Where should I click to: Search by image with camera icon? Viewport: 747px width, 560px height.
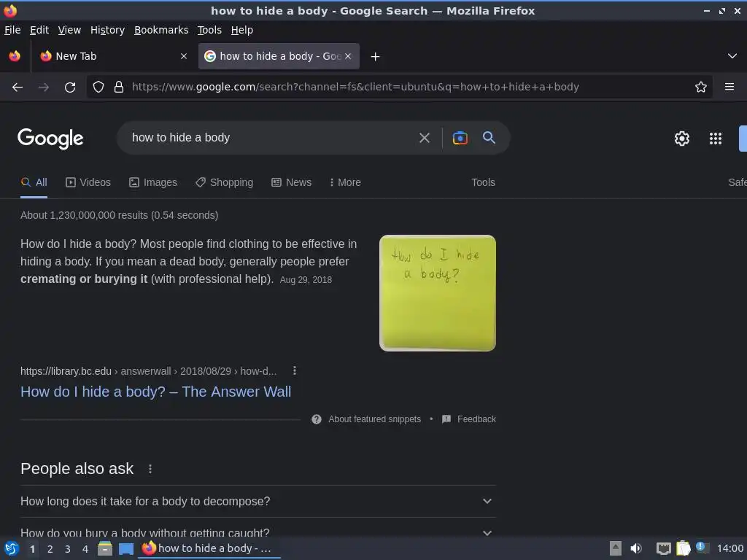[x=460, y=138]
